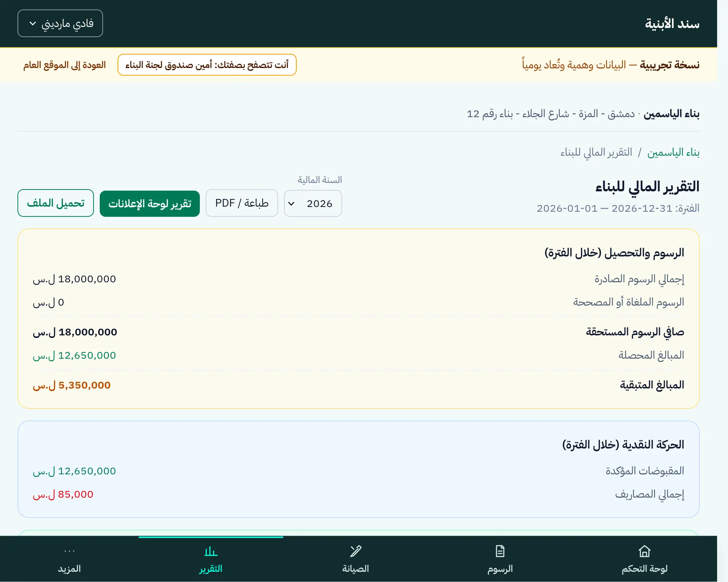Click الرسوم الملغاة أو المصححة label

tap(629, 302)
